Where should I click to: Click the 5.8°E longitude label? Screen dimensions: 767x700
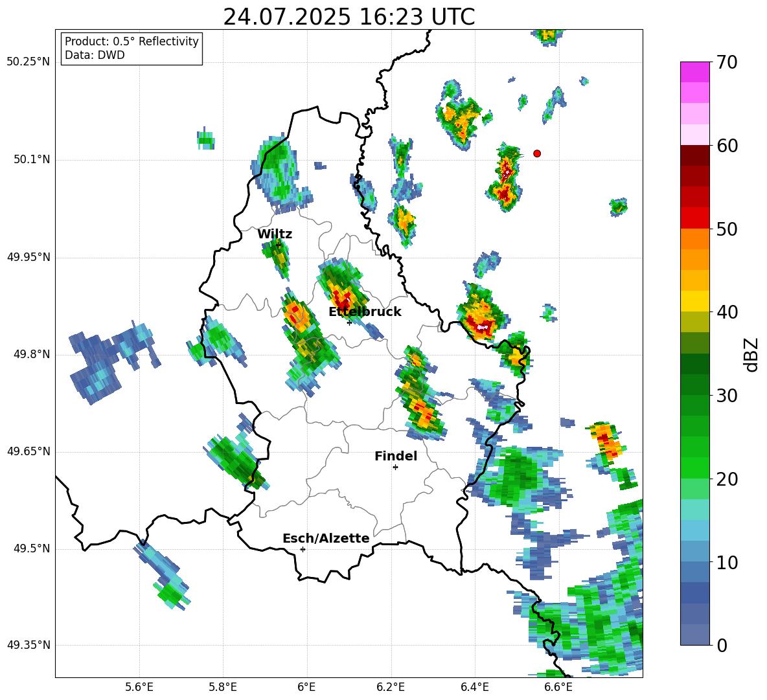[x=223, y=688]
